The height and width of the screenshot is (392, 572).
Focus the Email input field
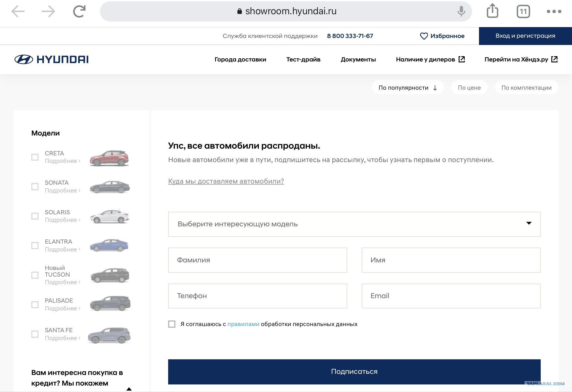click(x=451, y=296)
